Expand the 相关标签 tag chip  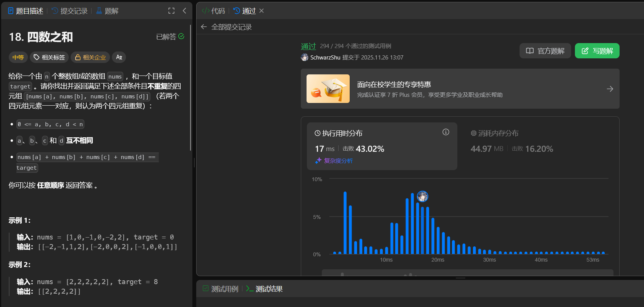[49, 57]
